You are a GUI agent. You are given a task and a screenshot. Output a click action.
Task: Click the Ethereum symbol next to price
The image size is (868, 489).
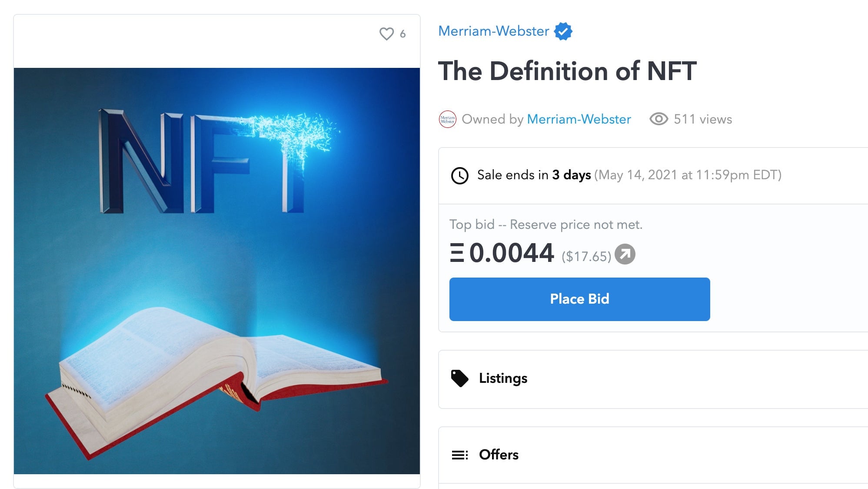click(x=457, y=253)
